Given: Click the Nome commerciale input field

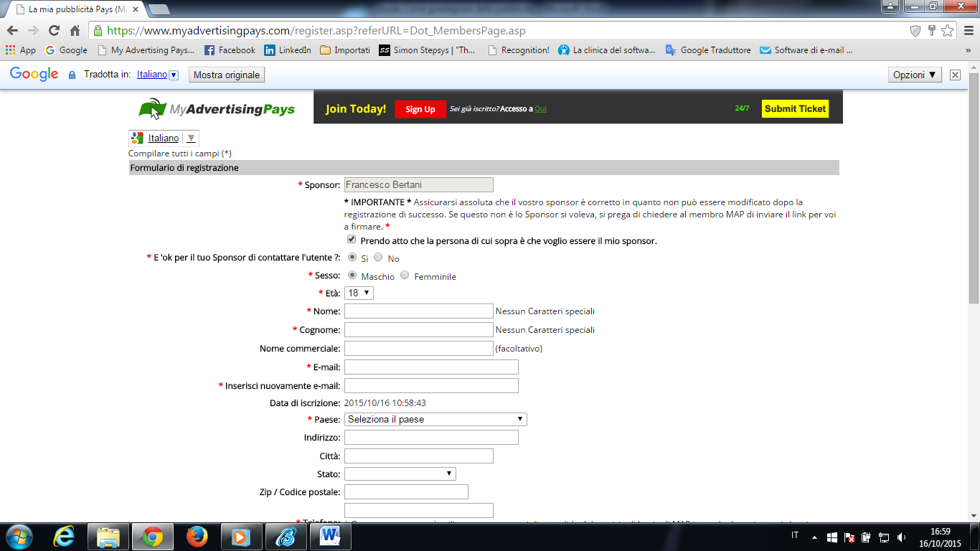Looking at the screenshot, I should 419,348.
